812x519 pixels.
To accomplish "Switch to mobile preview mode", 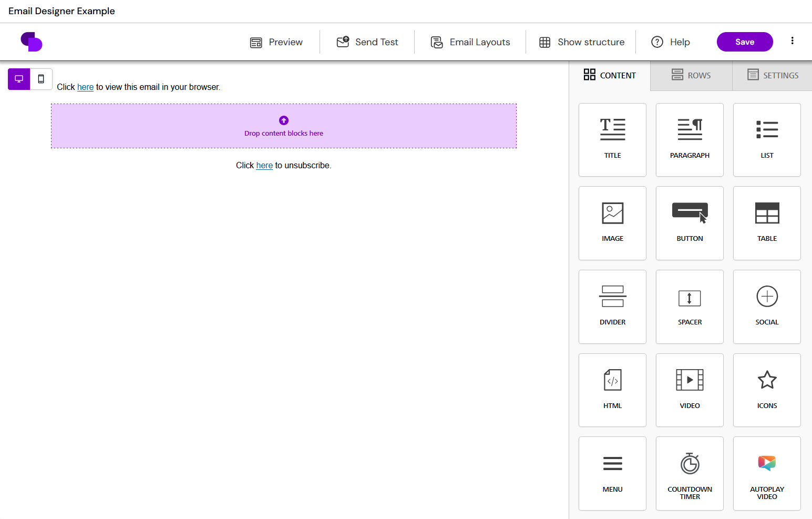I will 41,79.
